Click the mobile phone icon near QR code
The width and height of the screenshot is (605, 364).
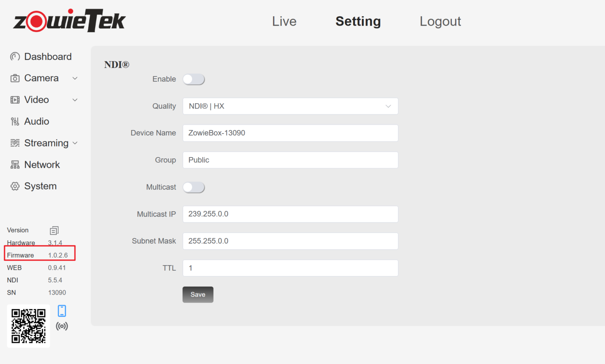coord(62,310)
